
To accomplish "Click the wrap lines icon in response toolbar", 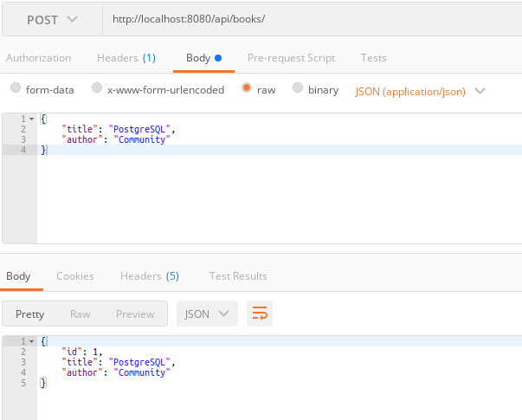I will coord(260,314).
